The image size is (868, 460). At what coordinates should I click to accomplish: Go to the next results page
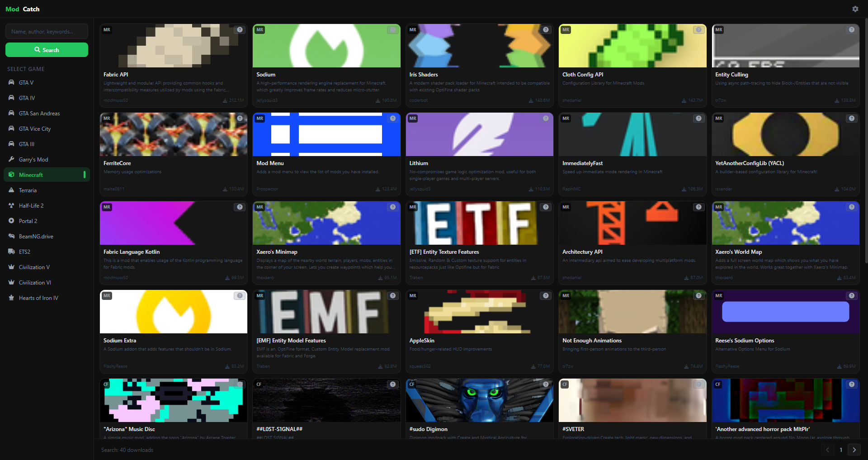[854, 450]
